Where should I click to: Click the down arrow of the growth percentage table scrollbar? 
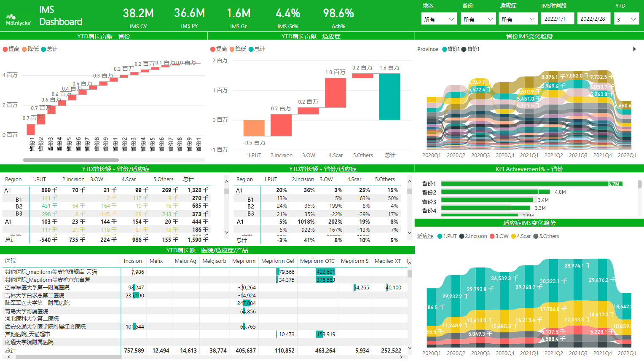(x=410, y=233)
